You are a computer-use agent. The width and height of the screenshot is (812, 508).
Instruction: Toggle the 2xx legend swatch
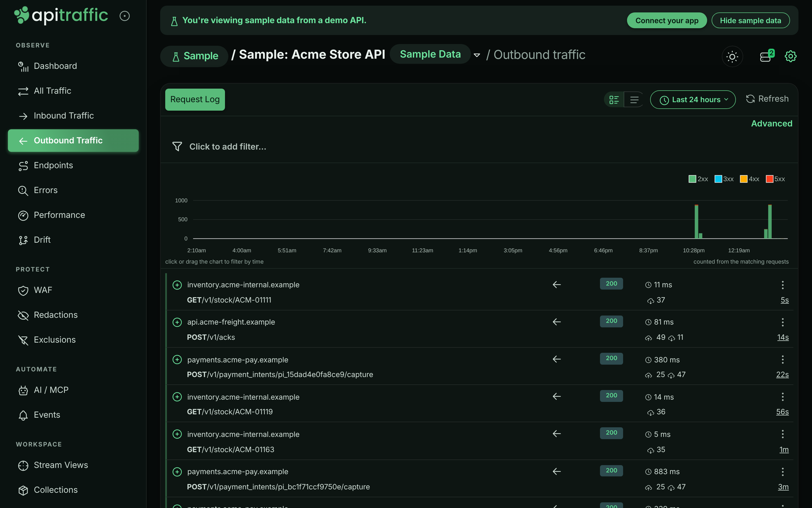[692, 179]
